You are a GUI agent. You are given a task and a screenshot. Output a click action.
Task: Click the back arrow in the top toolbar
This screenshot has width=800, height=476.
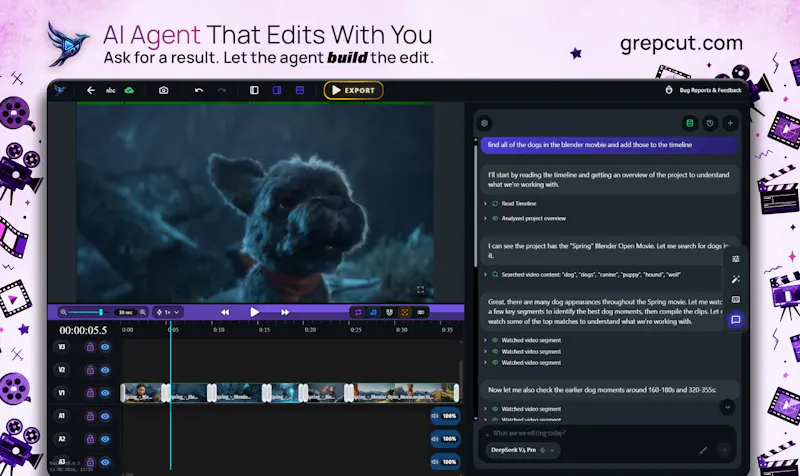tap(90, 90)
